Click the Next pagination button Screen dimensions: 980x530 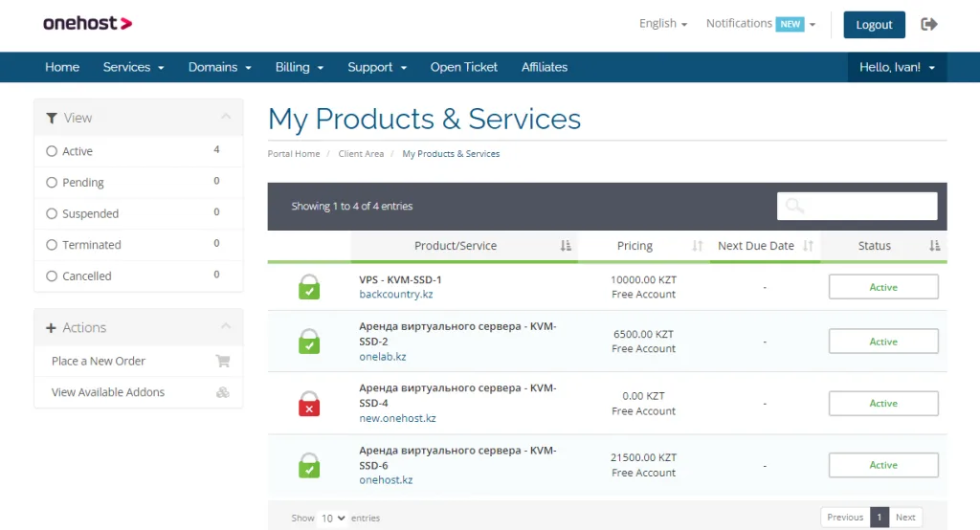905,517
